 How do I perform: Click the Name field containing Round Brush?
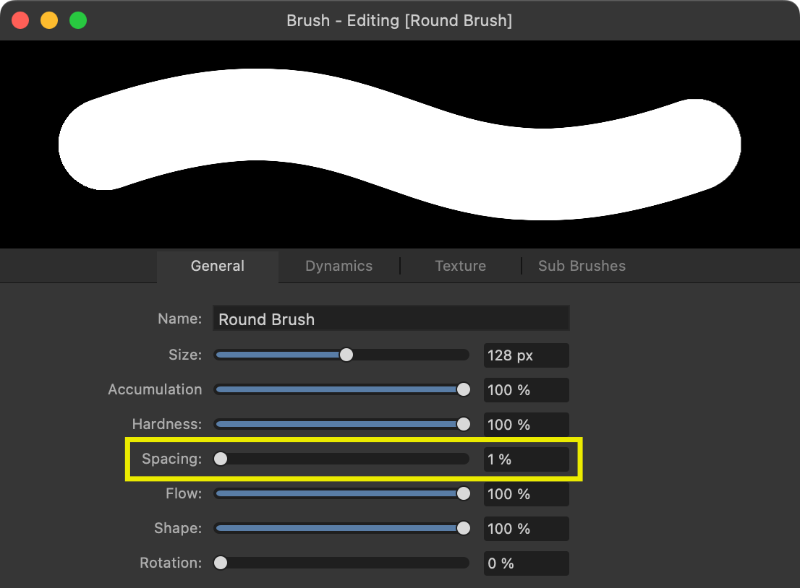(390, 319)
